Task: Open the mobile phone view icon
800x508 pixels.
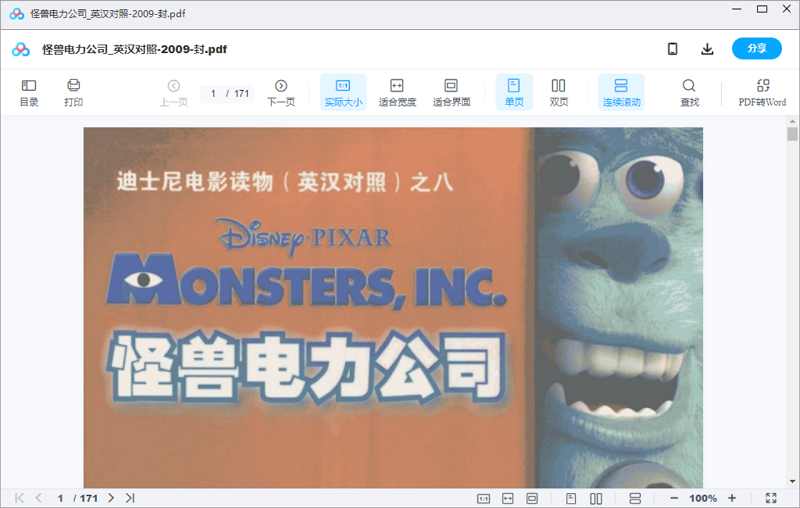Action: 673,49
